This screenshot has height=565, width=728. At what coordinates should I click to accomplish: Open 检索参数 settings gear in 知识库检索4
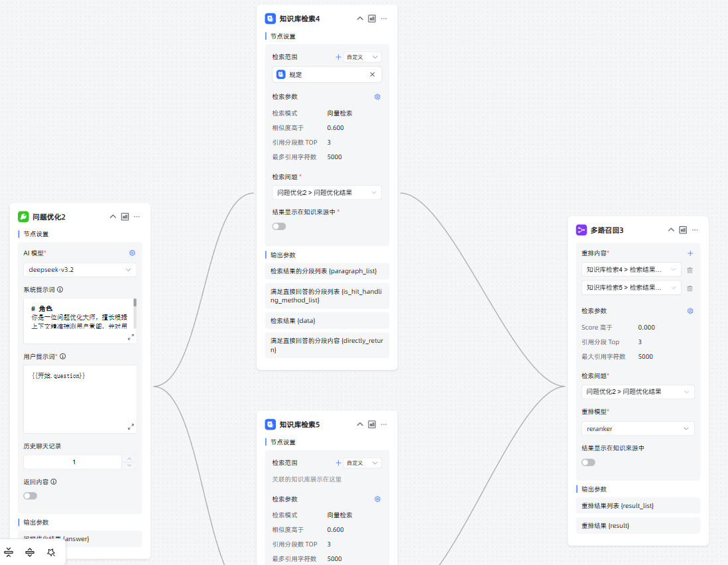click(x=377, y=97)
